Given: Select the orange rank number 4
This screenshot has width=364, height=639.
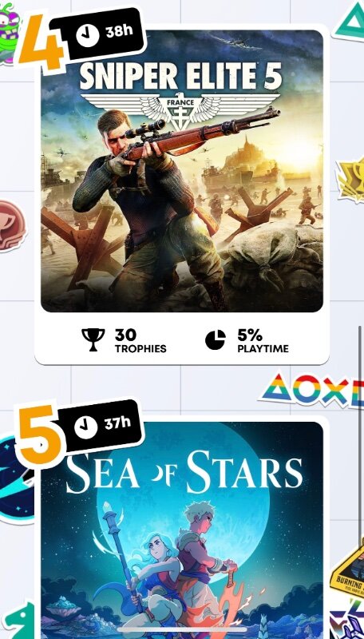Looking at the screenshot, I should click(x=42, y=42).
